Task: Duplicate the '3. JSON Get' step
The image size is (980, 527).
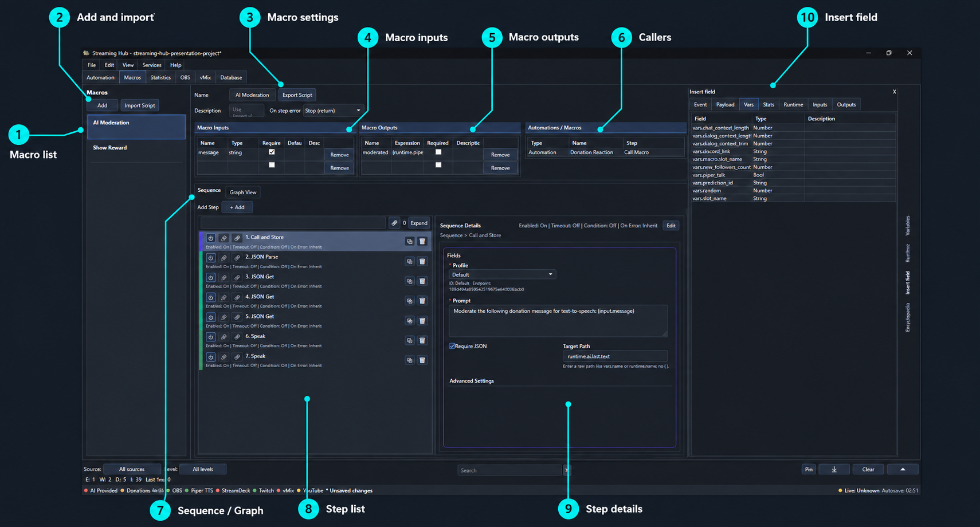Action: 409,281
